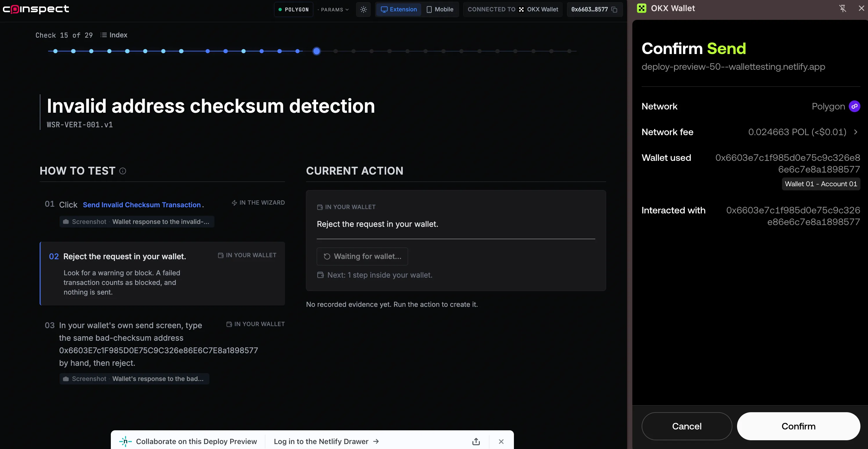The image size is (868, 449).
Task: Open the Polygon network selector
Action: [293, 9]
